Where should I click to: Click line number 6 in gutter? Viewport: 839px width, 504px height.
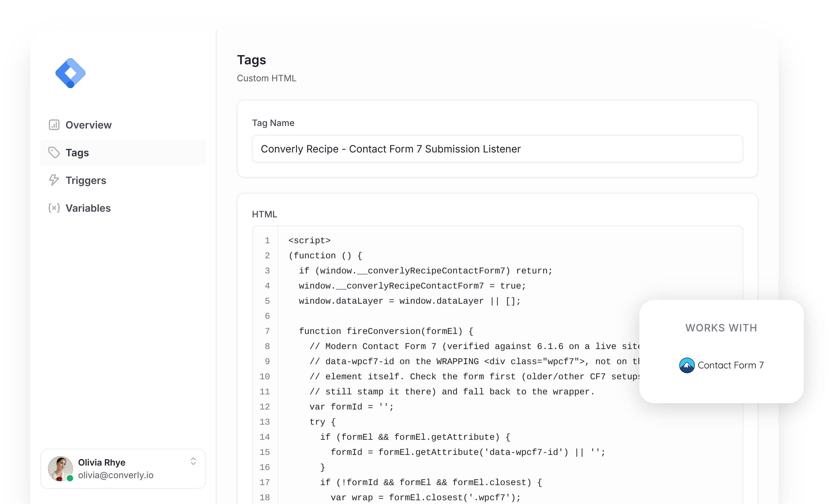click(x=267, y=316)
